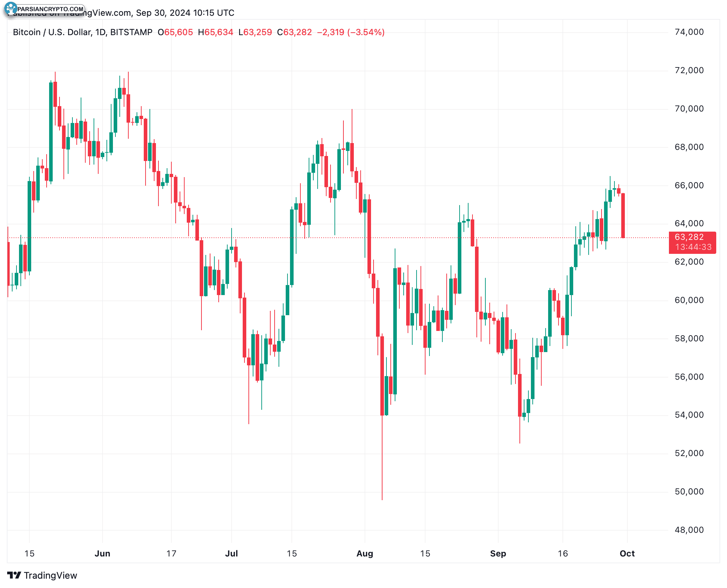Click the high value H65,634
The width and height of the screenshot is (727, 588).
pyautogui.click(x=215, y=32)
